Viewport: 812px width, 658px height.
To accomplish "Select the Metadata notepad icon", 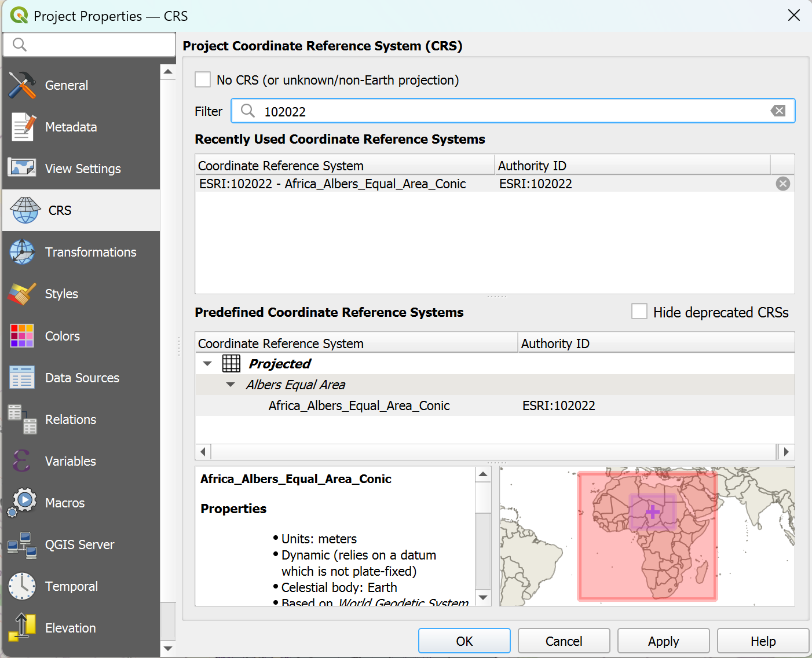I will [x=22, y=127].
